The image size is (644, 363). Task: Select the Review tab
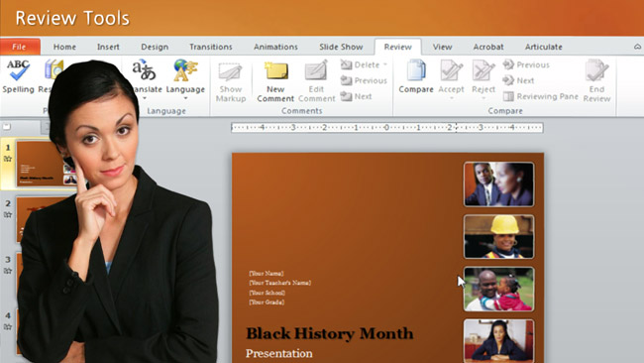point(397,47)
